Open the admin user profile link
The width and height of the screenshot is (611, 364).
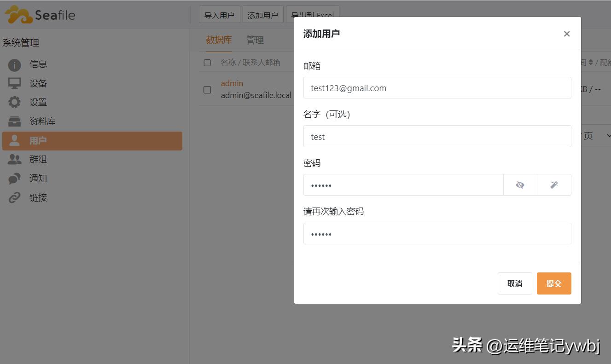coord(232,83)
